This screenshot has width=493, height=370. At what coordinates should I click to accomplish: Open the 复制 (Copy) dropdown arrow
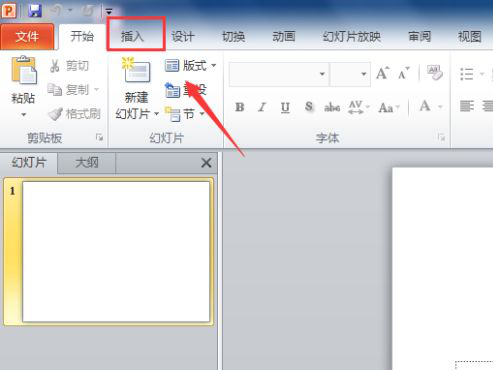pyautogui.click(x=96, y=89)
